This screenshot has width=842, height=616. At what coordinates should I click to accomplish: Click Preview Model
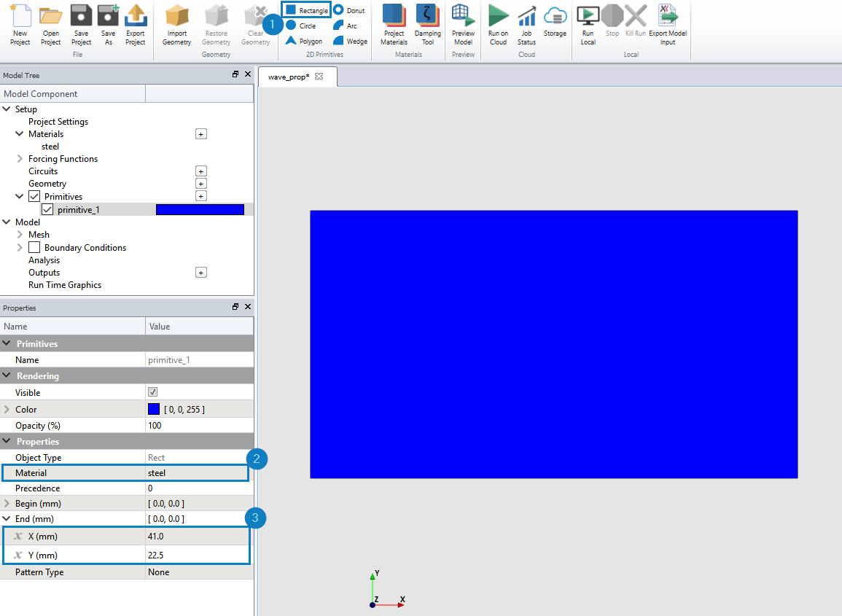tap(463, 24)
